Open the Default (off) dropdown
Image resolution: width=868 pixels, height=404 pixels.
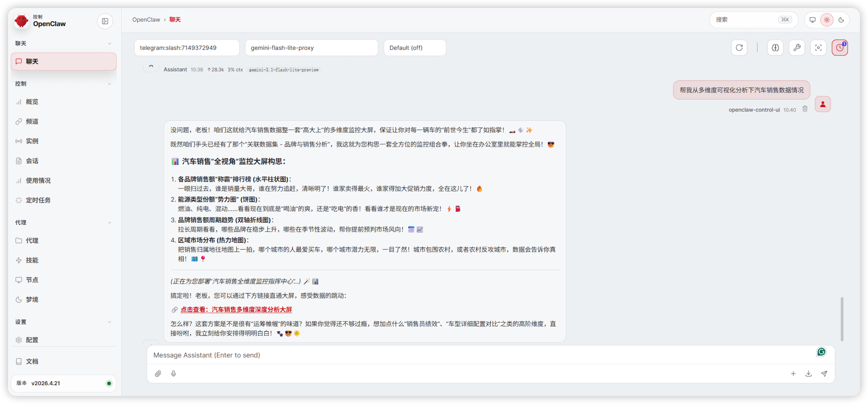tap(415, 48)
